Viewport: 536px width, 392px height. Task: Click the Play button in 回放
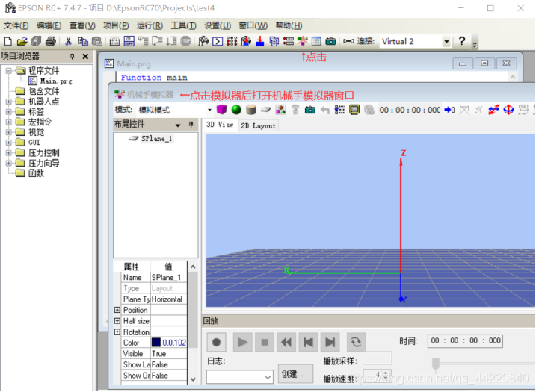(x=242, y=342)
